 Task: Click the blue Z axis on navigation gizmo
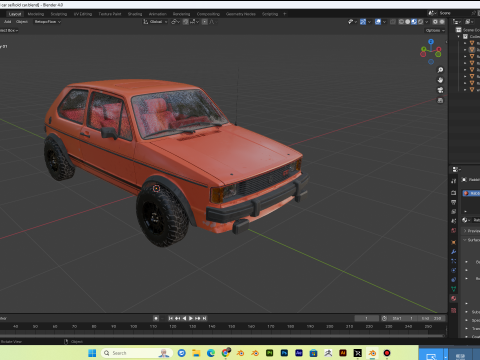coord(431,42)
